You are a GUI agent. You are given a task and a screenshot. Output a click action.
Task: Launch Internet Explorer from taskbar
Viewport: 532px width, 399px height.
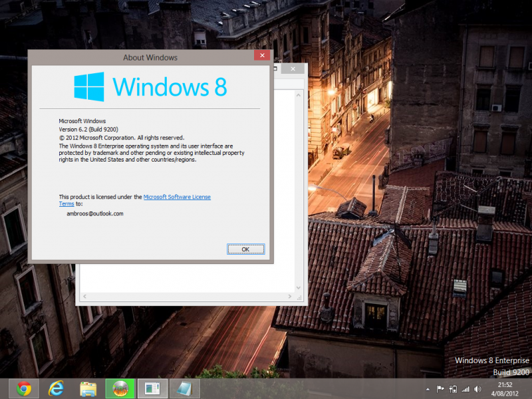coord(56,388)
